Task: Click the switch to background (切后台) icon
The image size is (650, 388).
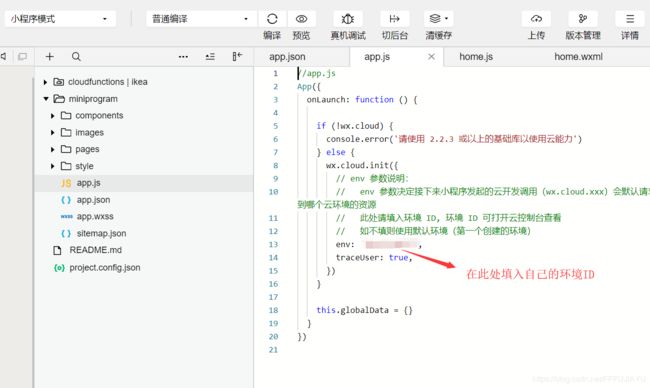Action: coord(394,19)
